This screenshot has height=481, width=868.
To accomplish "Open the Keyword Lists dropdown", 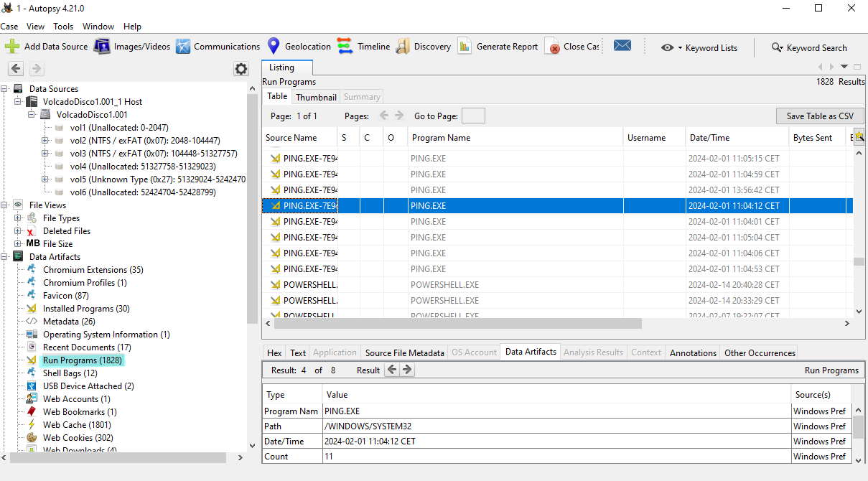I will 699,48.
